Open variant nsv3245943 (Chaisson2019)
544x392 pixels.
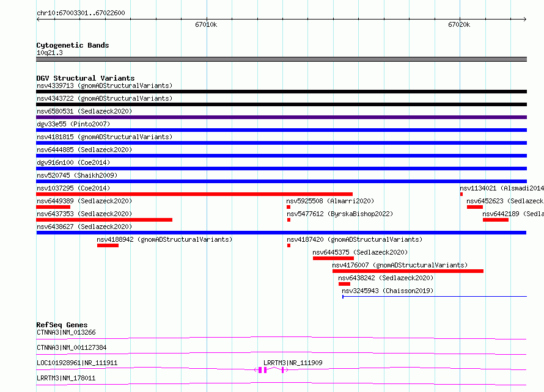pyautogui.click(x=388, y=291)
